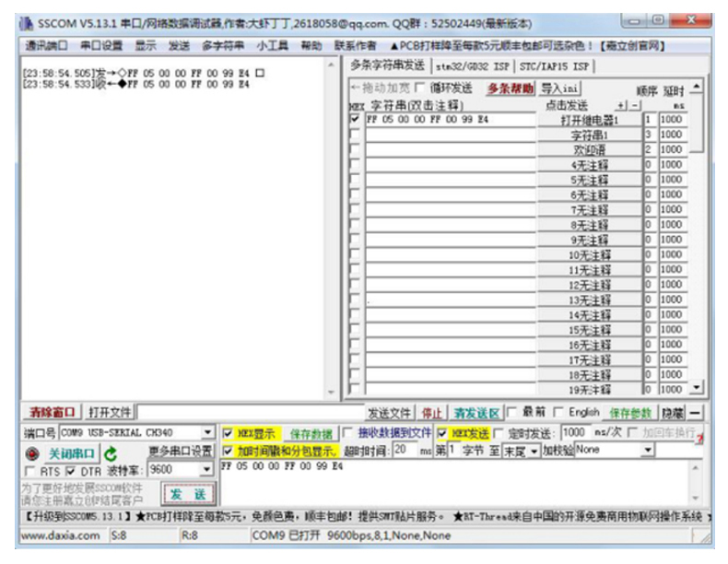Click the 清除窗口 button
The width and height of the screenshot is (728, 564).
tap(53, 413)
